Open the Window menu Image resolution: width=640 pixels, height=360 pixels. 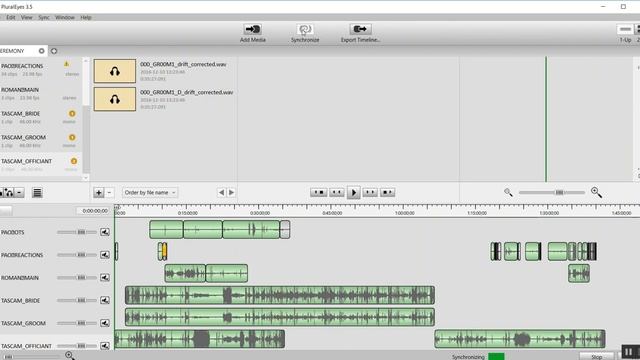[64, 18]
